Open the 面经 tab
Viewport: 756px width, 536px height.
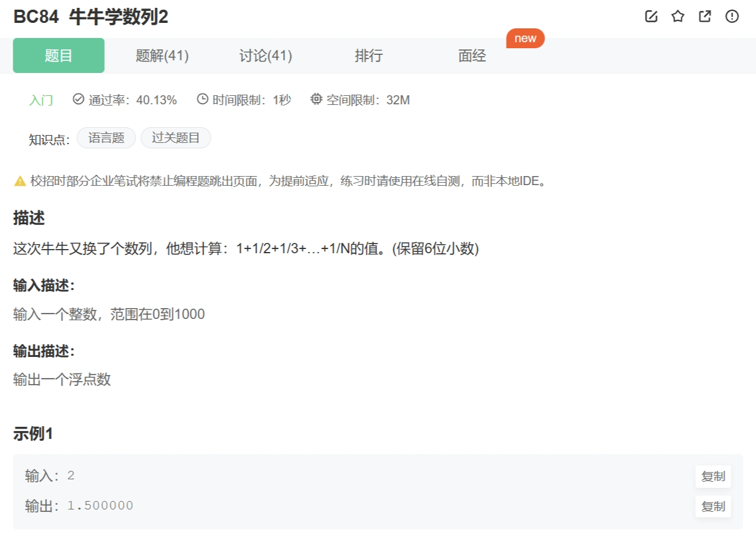(471, 55)
